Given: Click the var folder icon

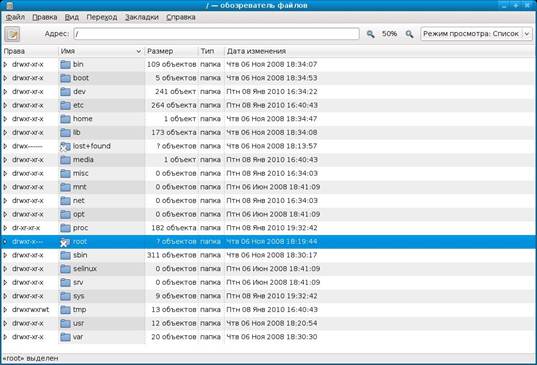Looking at the screenshot, I should point(65,337).
